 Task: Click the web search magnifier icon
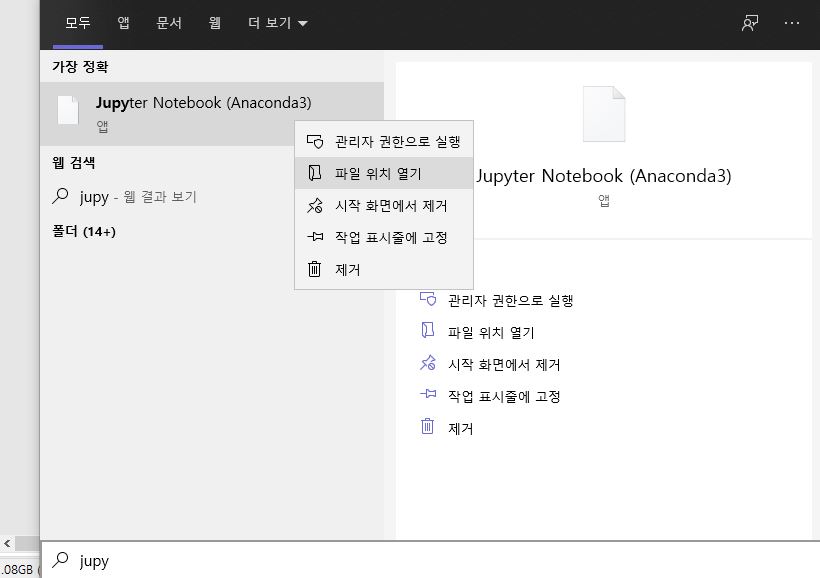click(x=61, y=196)
